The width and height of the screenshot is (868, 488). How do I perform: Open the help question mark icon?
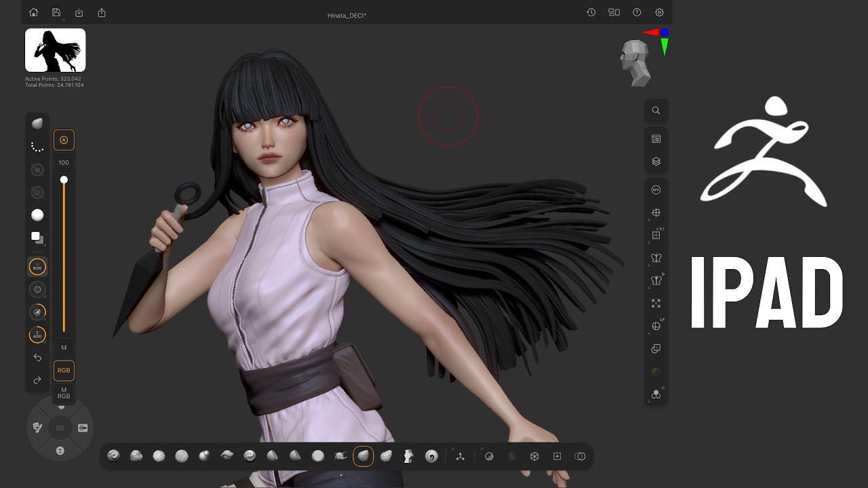pos(637,12)
